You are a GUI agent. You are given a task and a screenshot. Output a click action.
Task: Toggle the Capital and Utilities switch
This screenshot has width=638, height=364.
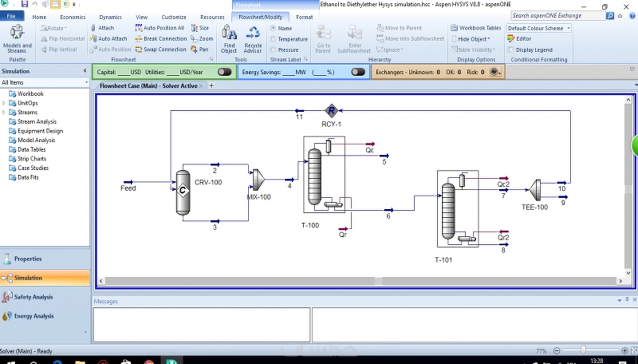[x=224, y=72]
